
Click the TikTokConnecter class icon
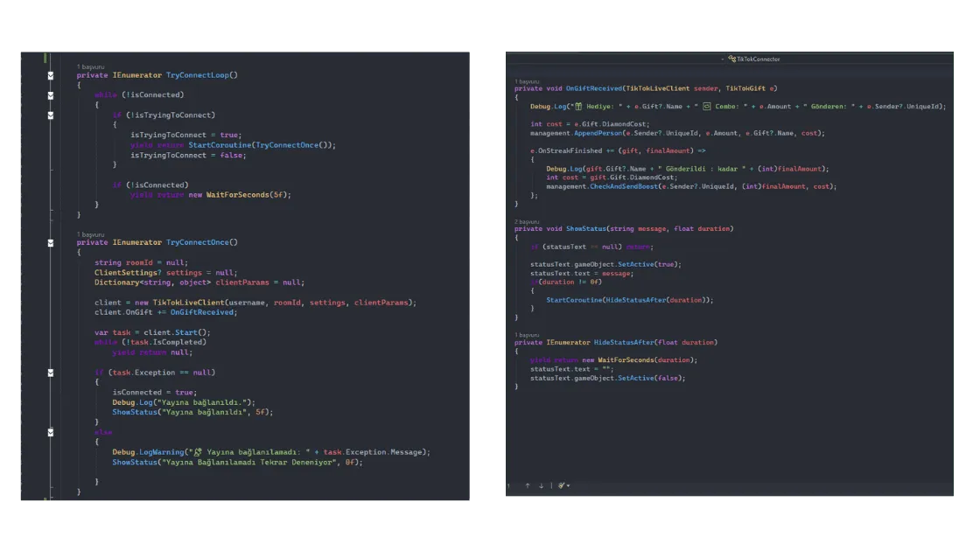(731, 59)
